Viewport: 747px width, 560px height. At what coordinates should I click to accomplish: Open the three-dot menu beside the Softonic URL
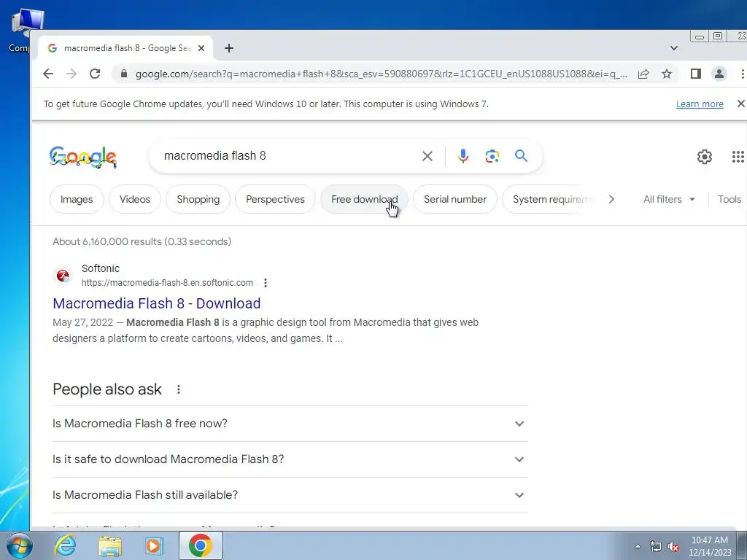(266, 283)
